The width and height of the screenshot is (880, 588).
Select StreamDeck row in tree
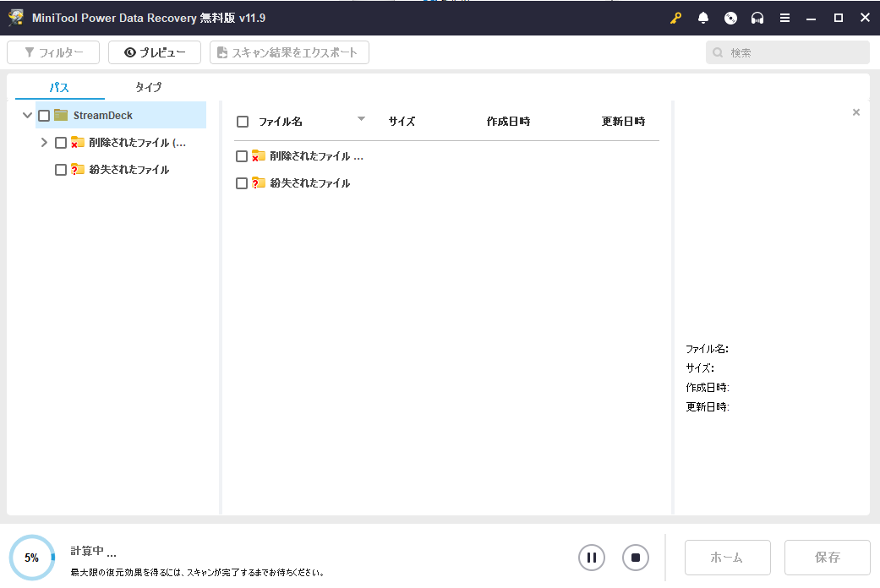(x=121, y=115)
